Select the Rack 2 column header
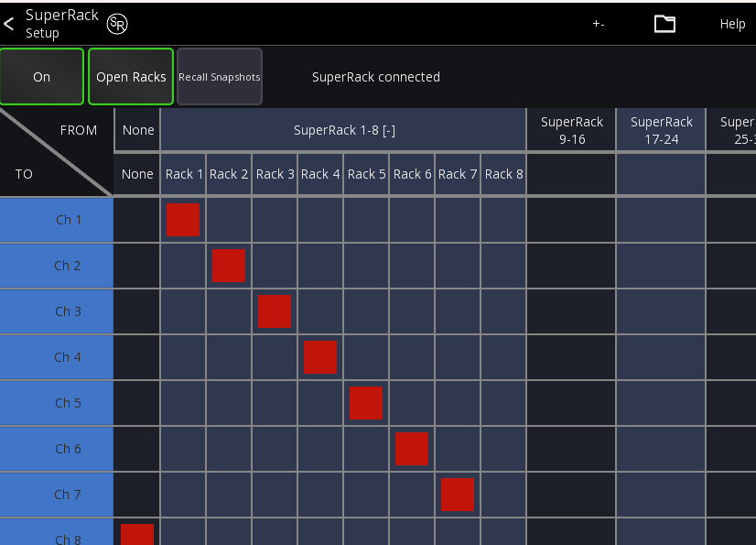The image size is (756, 545). pos(229,174)
